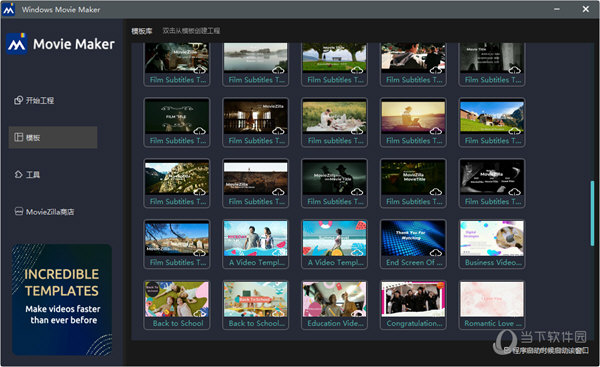The height and width of the screenshot is (367, 600).
Task: Select the dark statue Film Subtitles card in top row
Action: coord(492,64)
